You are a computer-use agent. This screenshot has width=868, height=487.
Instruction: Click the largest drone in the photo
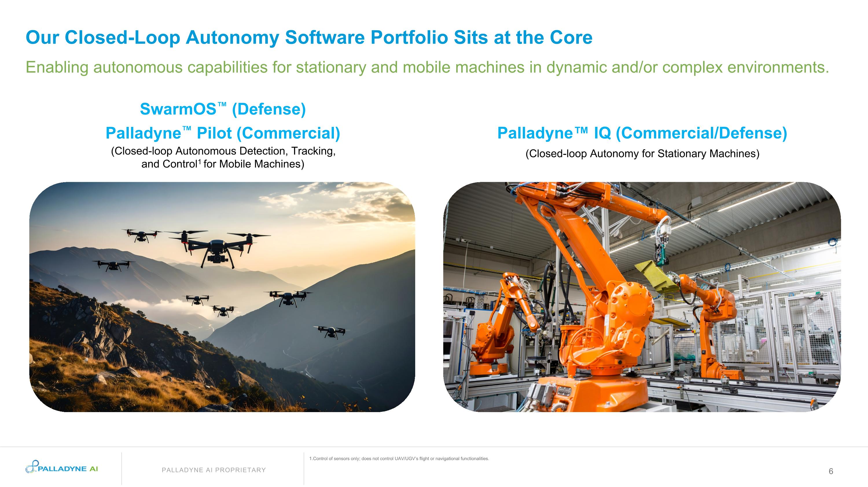pyautogui.click(x=217, y=248)
